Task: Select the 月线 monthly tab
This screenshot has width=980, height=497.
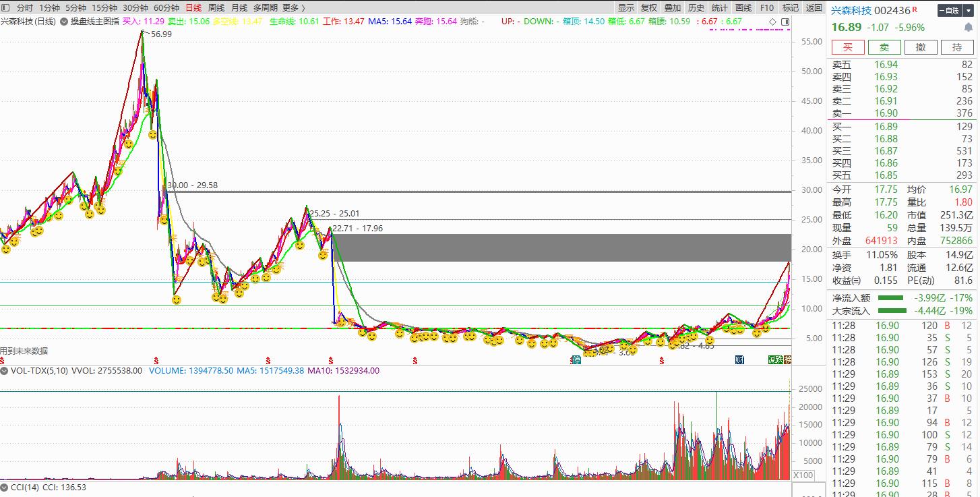Action: 239,8
